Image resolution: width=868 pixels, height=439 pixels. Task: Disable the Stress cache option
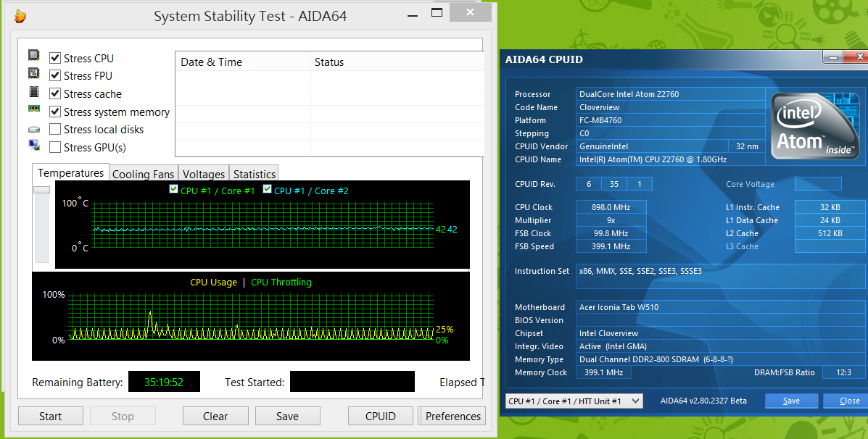55,93
